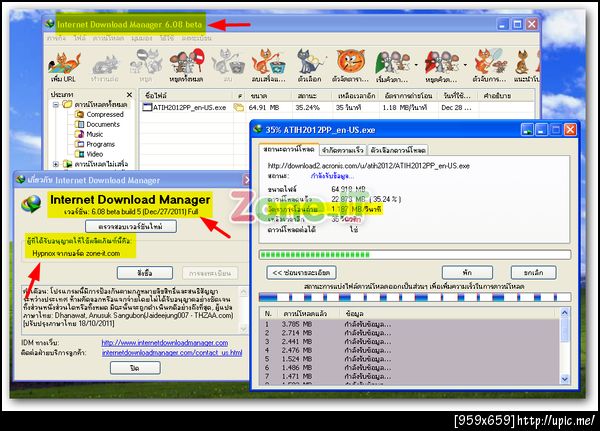Click the Cancel button in download dialog
600x431 pixels.
coord(533,273)
